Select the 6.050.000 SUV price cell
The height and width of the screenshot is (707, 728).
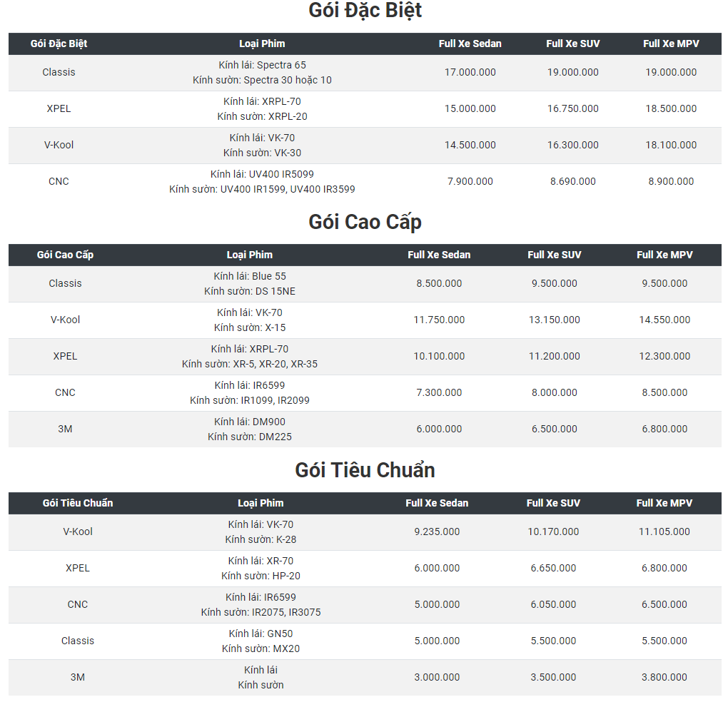553,604
